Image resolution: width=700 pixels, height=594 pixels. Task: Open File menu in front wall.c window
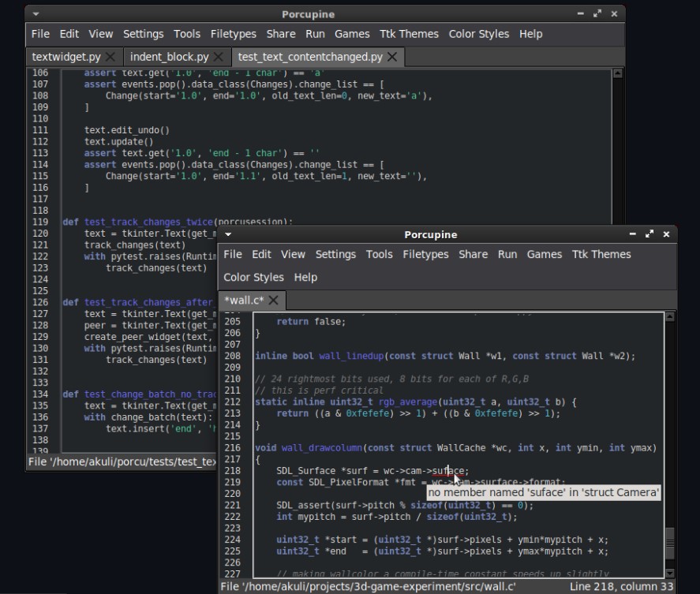pyautogui.click(x=233, y=254)
